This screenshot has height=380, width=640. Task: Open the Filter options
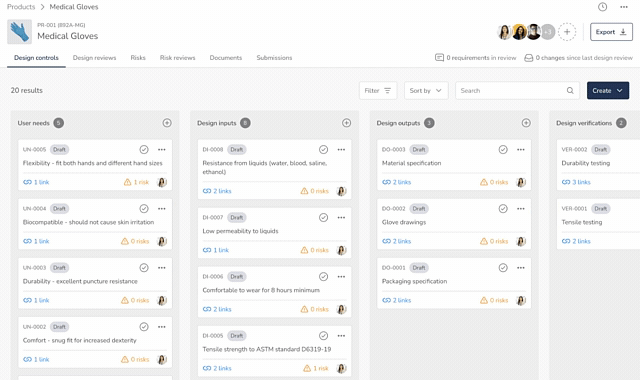click(378, 91)
